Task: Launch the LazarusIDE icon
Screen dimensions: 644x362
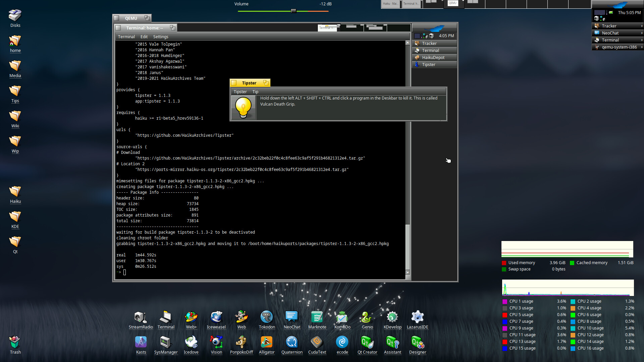Action: coord(417,317)
